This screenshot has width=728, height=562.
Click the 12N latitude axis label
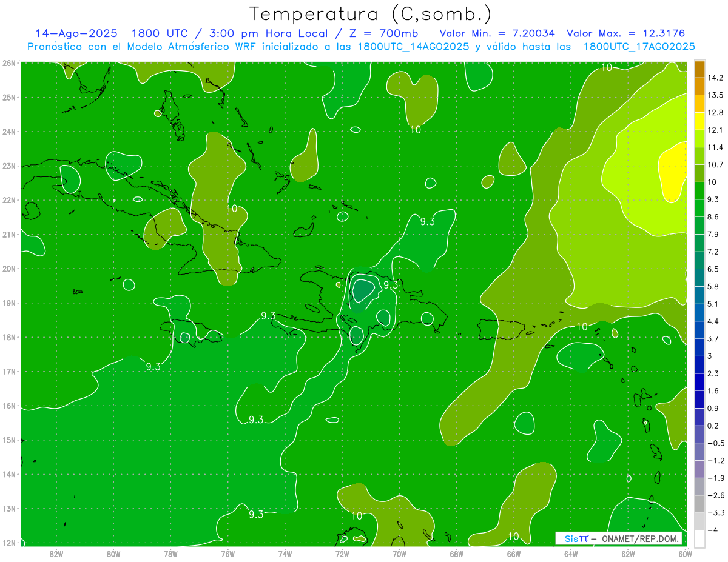tap(9, 543)
